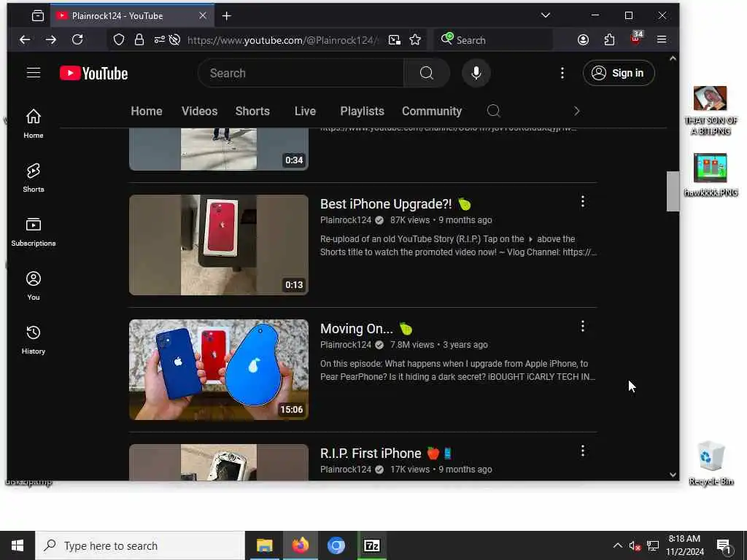Click the browser Search box

(x=493, y=40)
